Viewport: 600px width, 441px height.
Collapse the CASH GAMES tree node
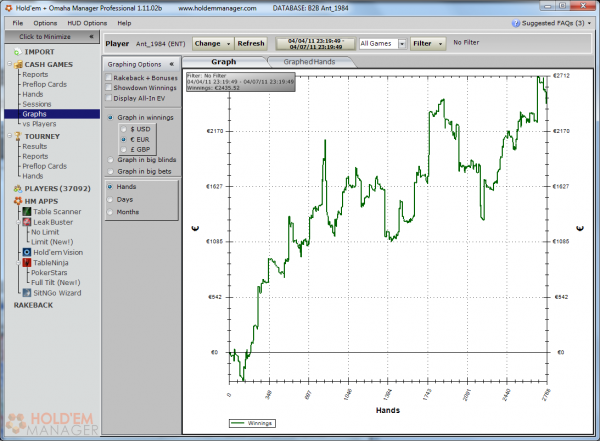(x=10, y=64)
